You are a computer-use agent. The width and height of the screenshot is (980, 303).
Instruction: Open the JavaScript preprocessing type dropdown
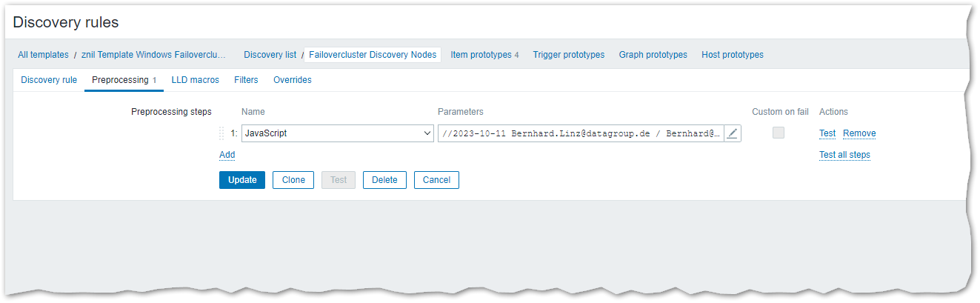(x=337, y=133)
